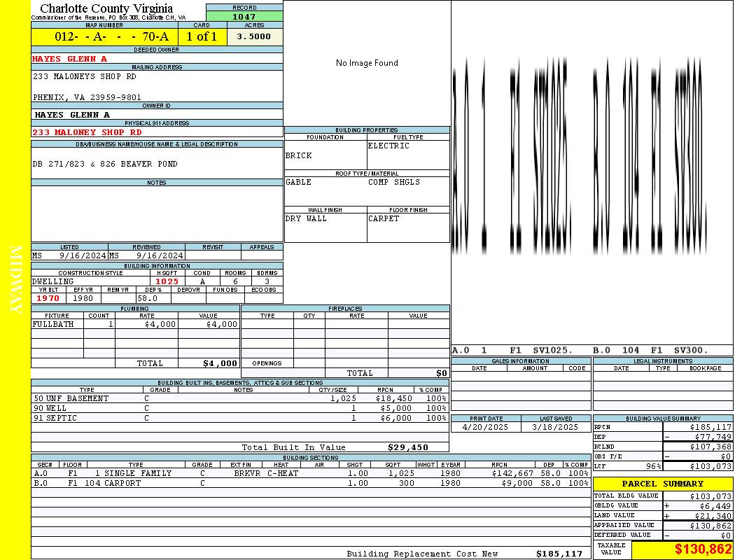The image size is (735, 560).
Task: Click FULLBATH fixture row
Action: 136,324
